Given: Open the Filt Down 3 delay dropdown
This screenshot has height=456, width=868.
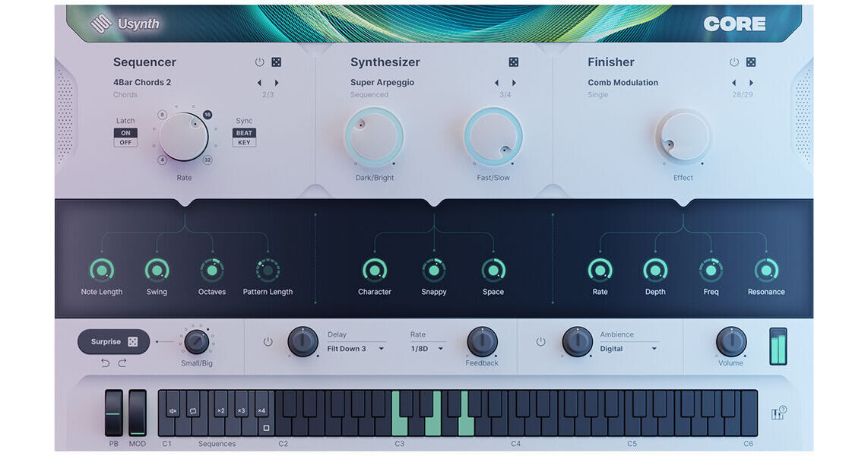Looking at the screenshot, I should tap(357, 348).
